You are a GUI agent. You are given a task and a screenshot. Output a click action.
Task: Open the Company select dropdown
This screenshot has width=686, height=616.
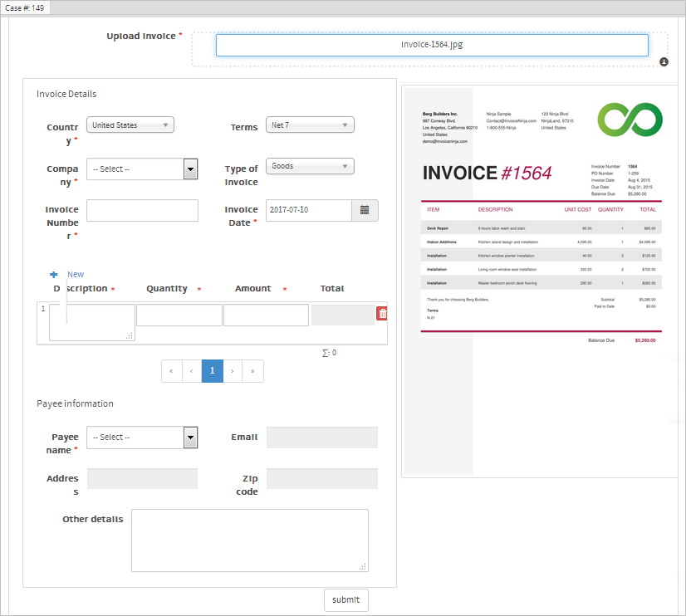pyautogui.click(x=142, y=169)
